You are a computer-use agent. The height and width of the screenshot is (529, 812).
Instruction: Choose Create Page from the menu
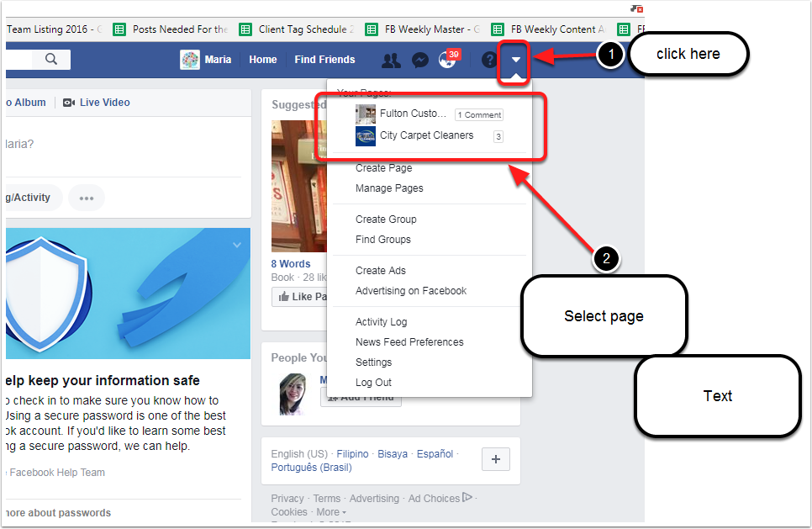tap(384, 168)
